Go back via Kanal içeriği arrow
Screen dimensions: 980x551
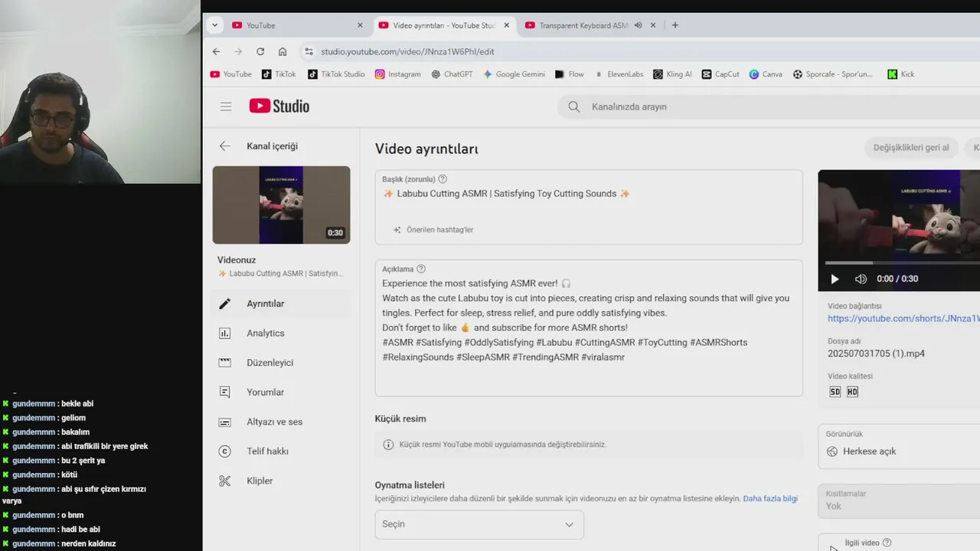[224, 146]
